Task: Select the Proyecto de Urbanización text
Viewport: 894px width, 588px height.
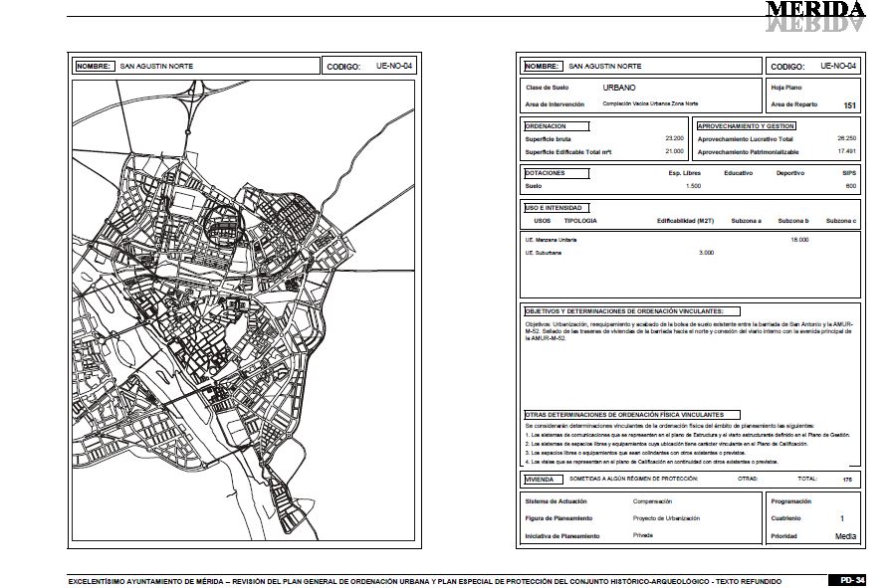Action: click(x=666, y=518)
